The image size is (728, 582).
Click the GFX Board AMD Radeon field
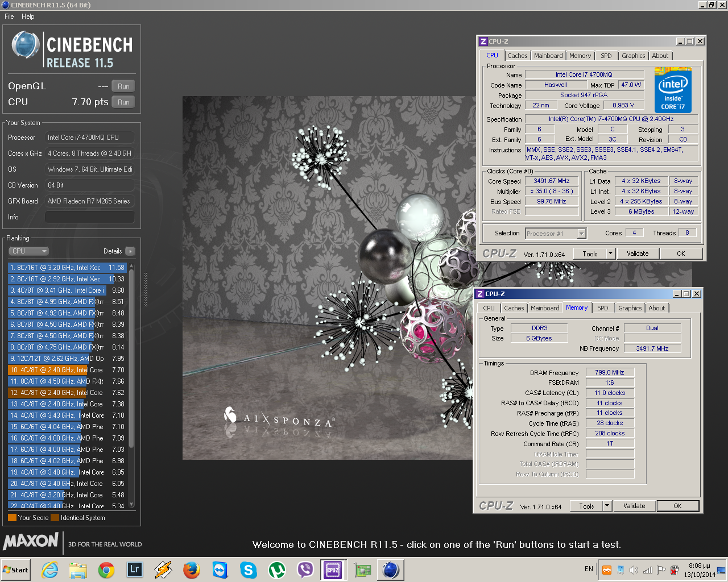click(x=90, y=201)
